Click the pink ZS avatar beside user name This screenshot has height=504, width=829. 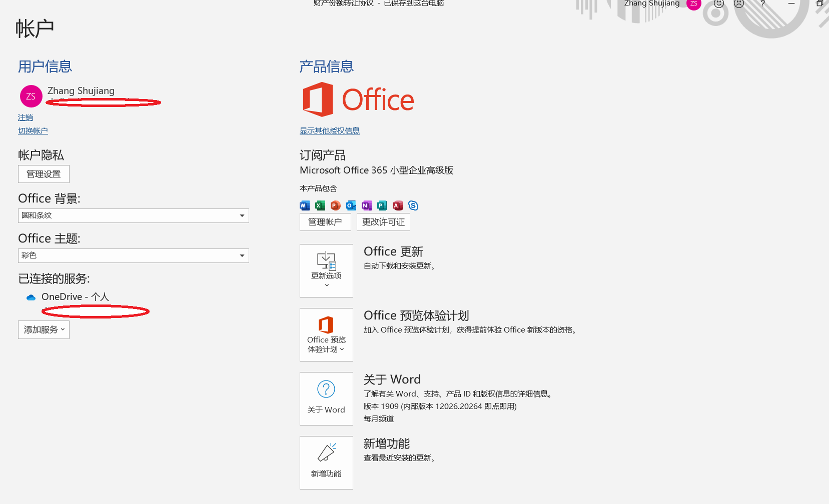pyautogui.click(x=31, y=96)
